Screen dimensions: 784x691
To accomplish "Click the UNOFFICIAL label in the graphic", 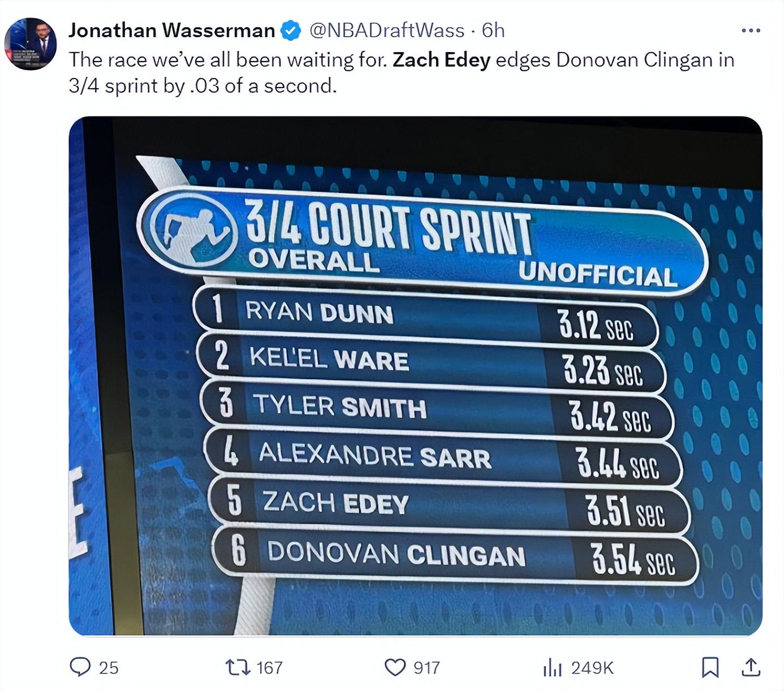I will pyautogui.click(x=597, y=274).
